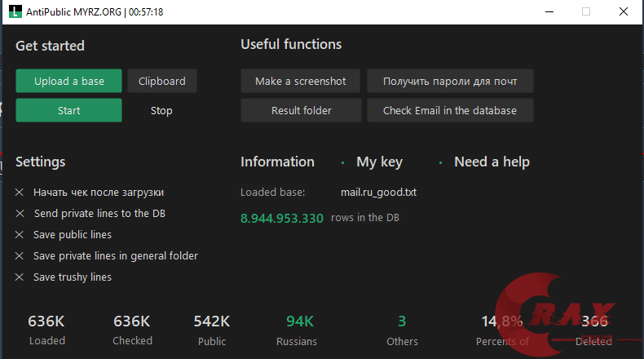The width and height of the screenshot is (644, 359).
Task: Maximize the AntiPublic window
Action: tap(586, 12)
